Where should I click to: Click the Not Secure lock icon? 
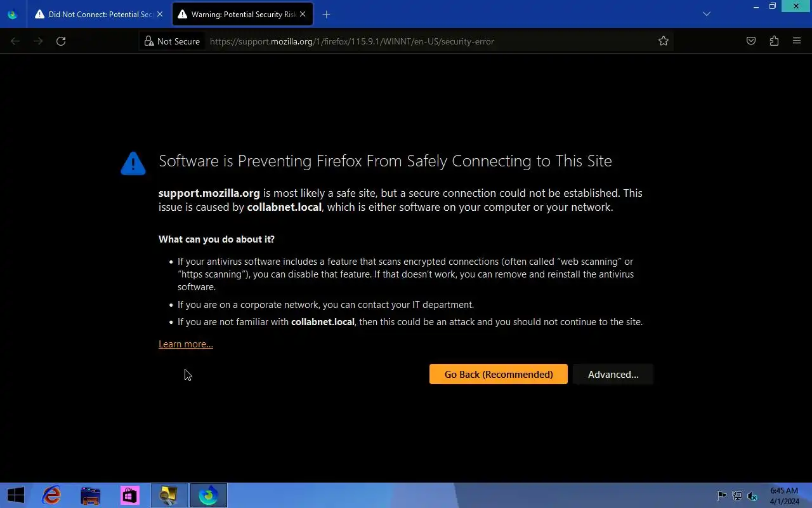(149, 41)
